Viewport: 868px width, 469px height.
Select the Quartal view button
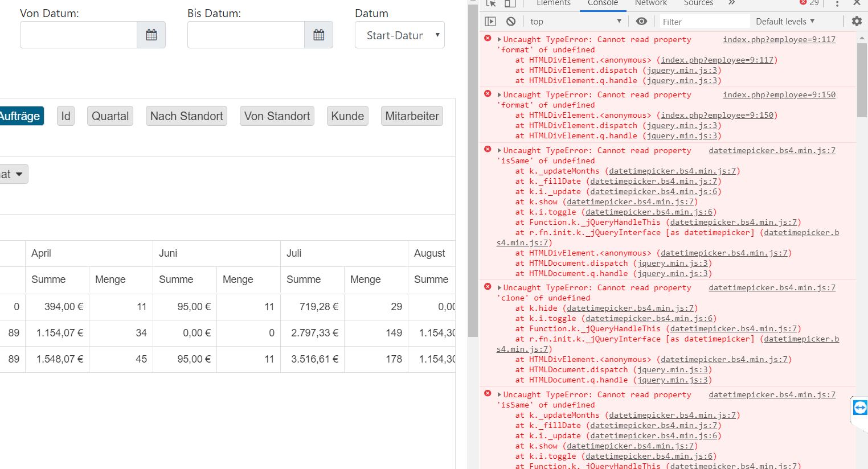pos(109,116)
